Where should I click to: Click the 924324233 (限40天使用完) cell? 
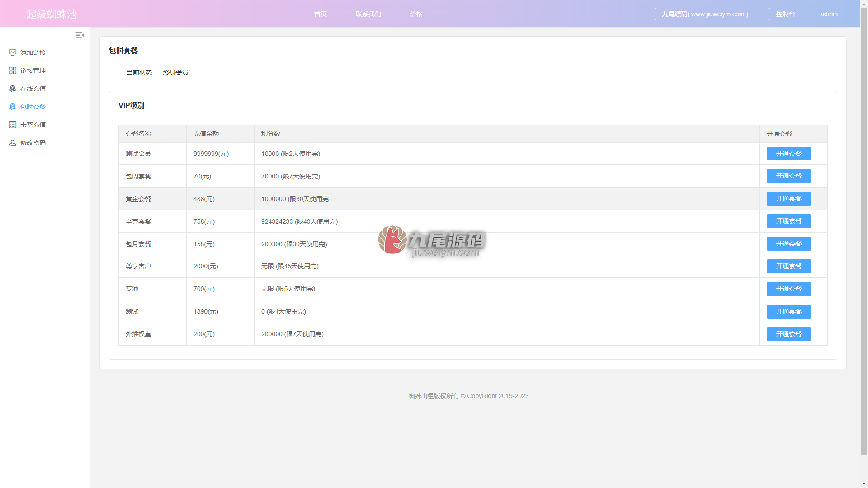[507, 221]
